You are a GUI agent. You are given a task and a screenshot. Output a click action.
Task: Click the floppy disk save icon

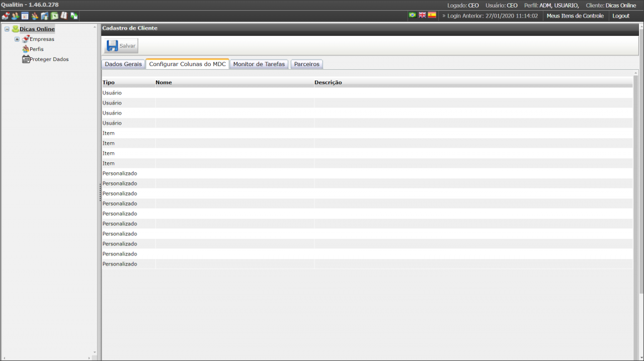pos(112,45)
